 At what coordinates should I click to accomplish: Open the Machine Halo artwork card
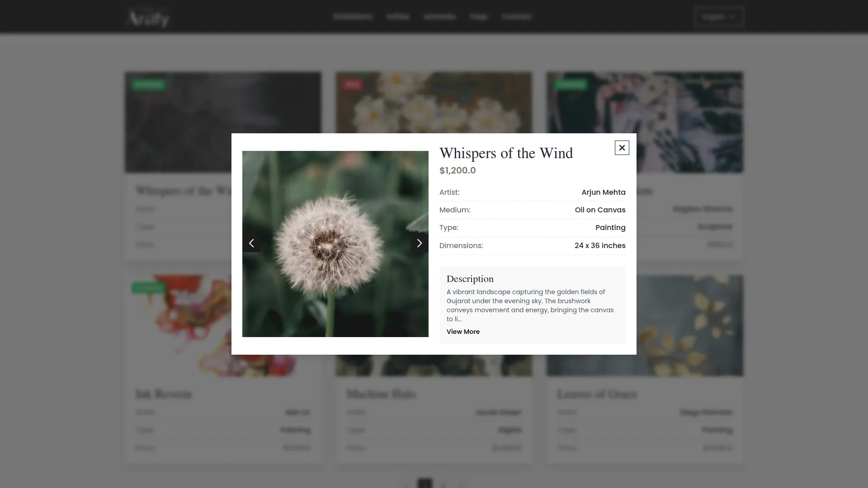point(381,394)
